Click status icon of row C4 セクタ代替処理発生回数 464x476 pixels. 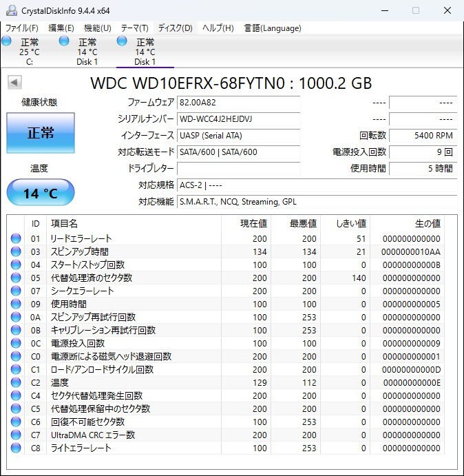16,395
